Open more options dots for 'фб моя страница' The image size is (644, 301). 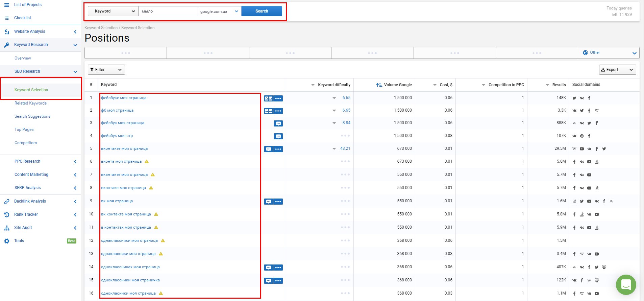pos(278,111)
